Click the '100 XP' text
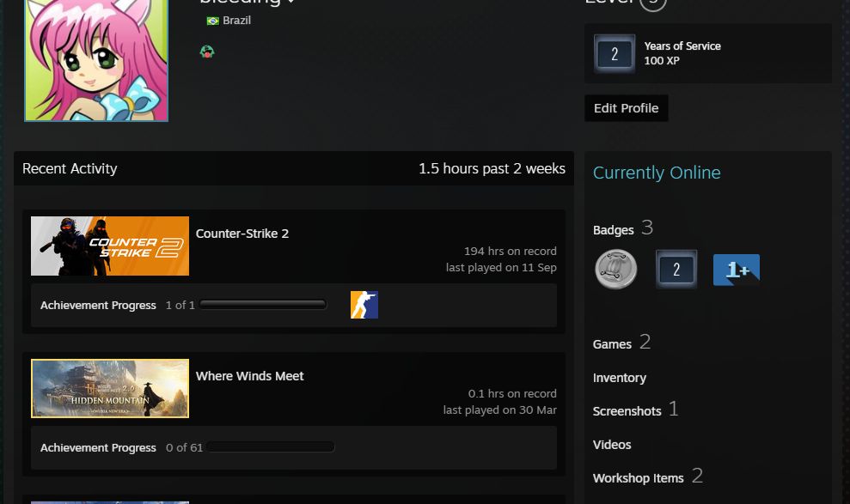Image resolution: width=850 pixels, height=504 pixels. pyautogui.click(x=662, y=61)
